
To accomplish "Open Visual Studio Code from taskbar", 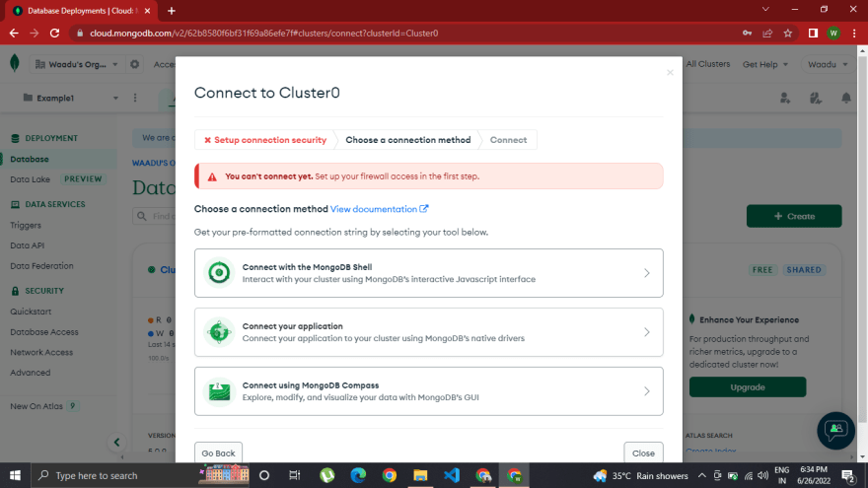I will (452, 475).
